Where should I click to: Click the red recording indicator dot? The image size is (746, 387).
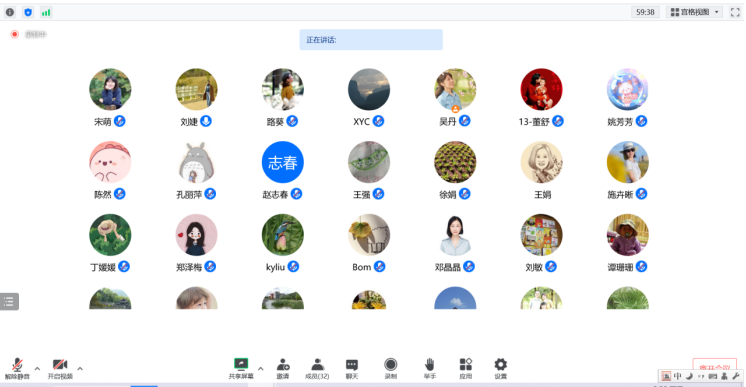tap(15, 34)
